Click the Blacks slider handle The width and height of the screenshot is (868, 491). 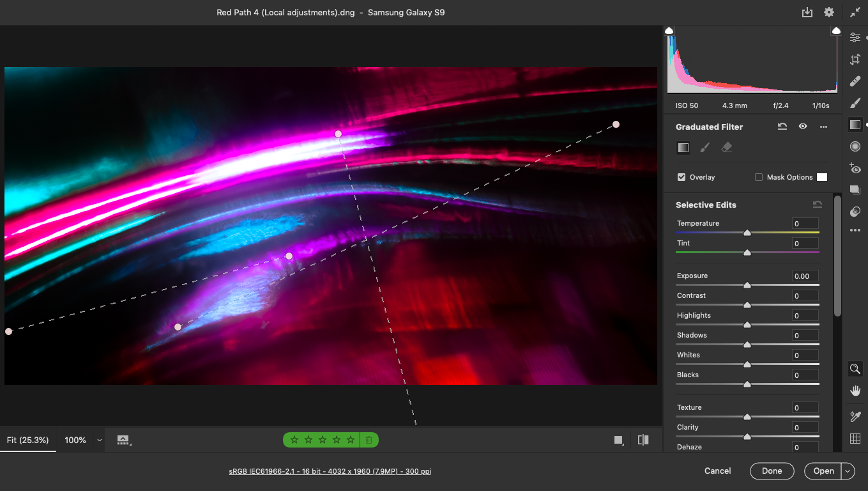747,384
